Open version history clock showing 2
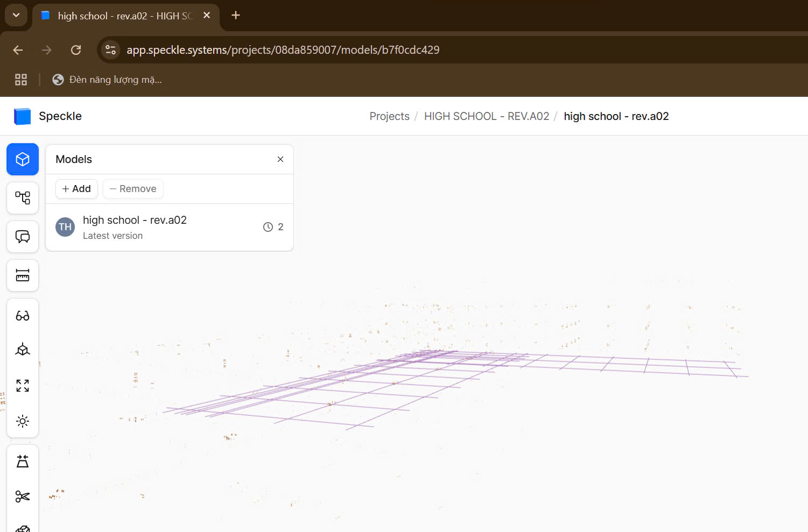This screenshot has height=532, width=808. tap(273, 227)
